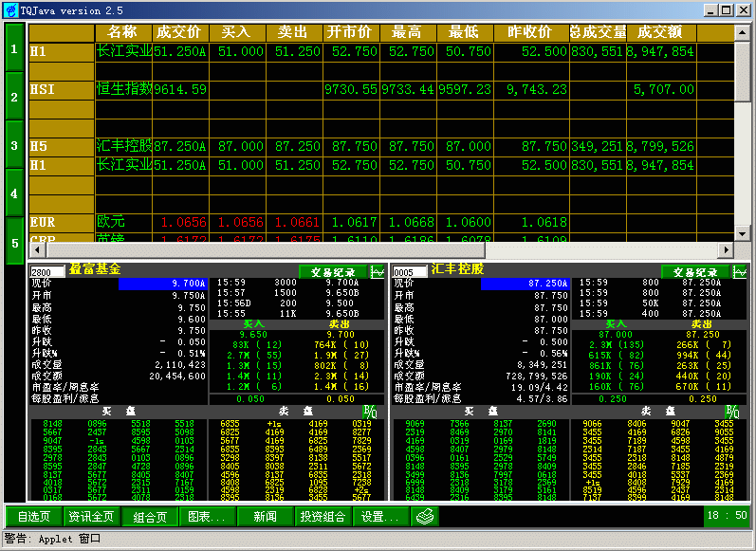
Task: Click 汇丰控股 ask price 87.250 in depth
Action: pyautogui.click(x=703, y=335)
